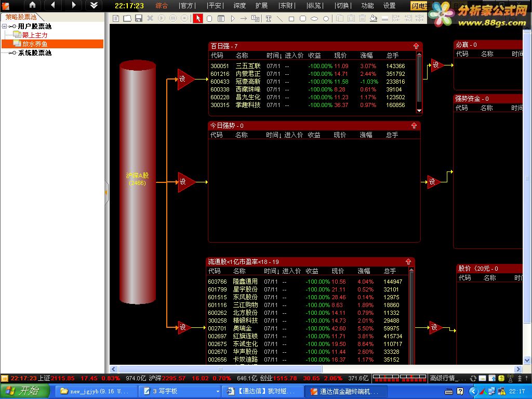
Task: Open the 东财 menu
Action: coord(287,5)
